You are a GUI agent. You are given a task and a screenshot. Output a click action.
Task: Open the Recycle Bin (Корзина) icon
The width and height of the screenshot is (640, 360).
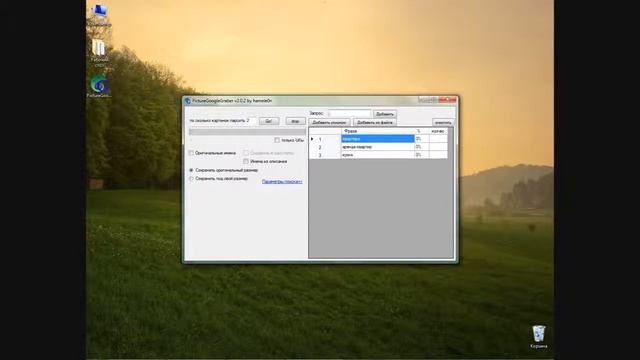coord(539,337)
